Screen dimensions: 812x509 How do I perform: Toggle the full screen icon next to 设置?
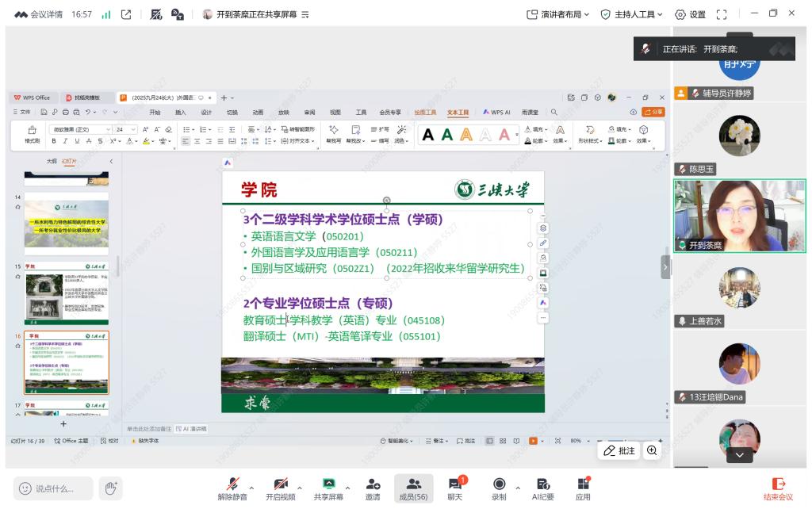[722, 14]
